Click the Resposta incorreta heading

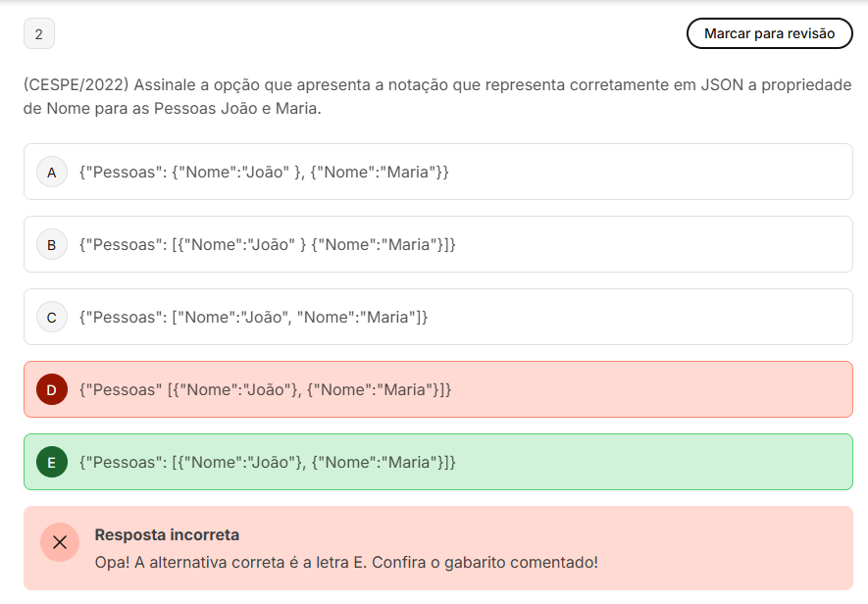pyautogui.click(x=167, y=534)
